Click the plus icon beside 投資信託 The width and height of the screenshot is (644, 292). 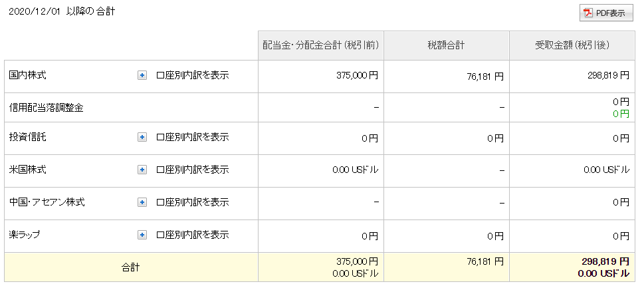click(142, 138)
